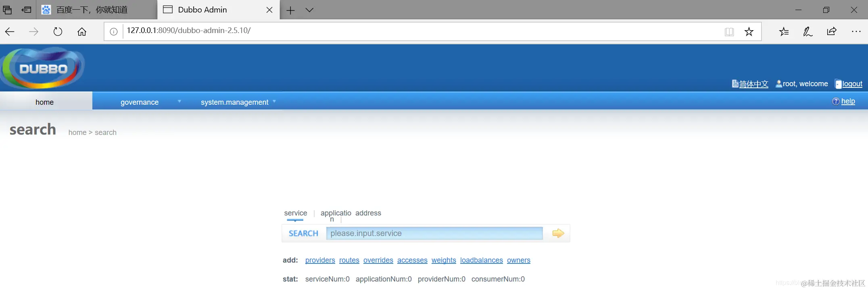Viewport: 868px width, 290px height.
Task: Select the address search tab
Action: pos(368,213)
